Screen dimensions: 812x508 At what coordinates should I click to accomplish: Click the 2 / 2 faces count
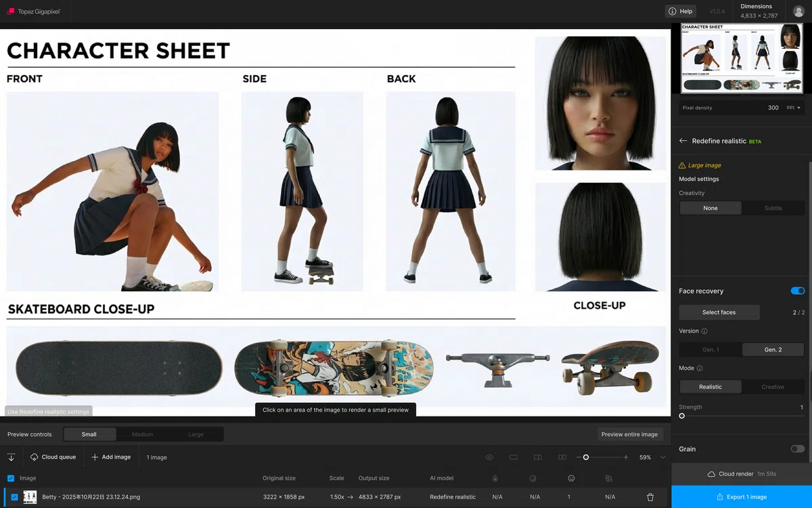(x=798, y=312)
